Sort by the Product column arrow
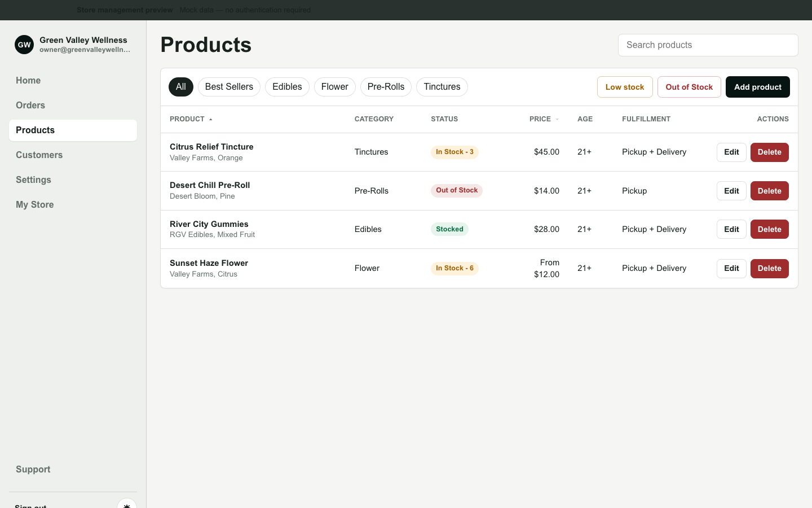Image resolution: width=812 pixels, height=508 pixels. tap(211, 119)
